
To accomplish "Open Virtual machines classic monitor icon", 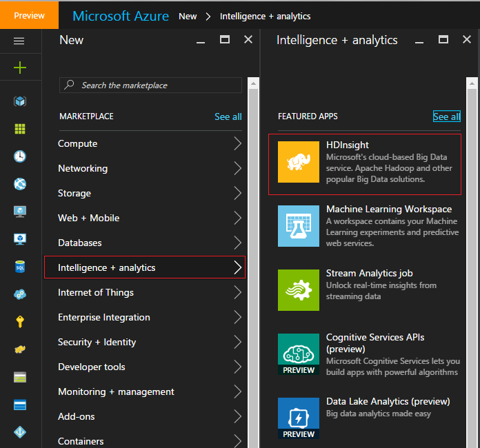I will 20,212.
